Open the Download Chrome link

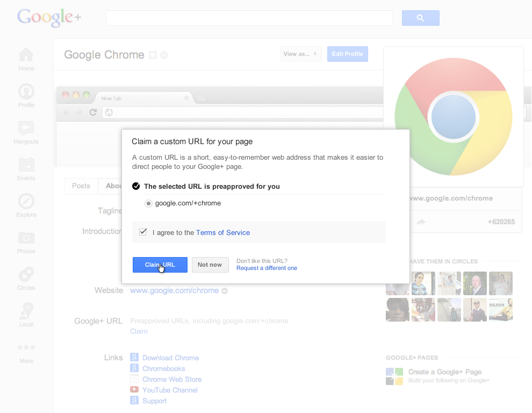pyautogui.click(x=171, y=358)
